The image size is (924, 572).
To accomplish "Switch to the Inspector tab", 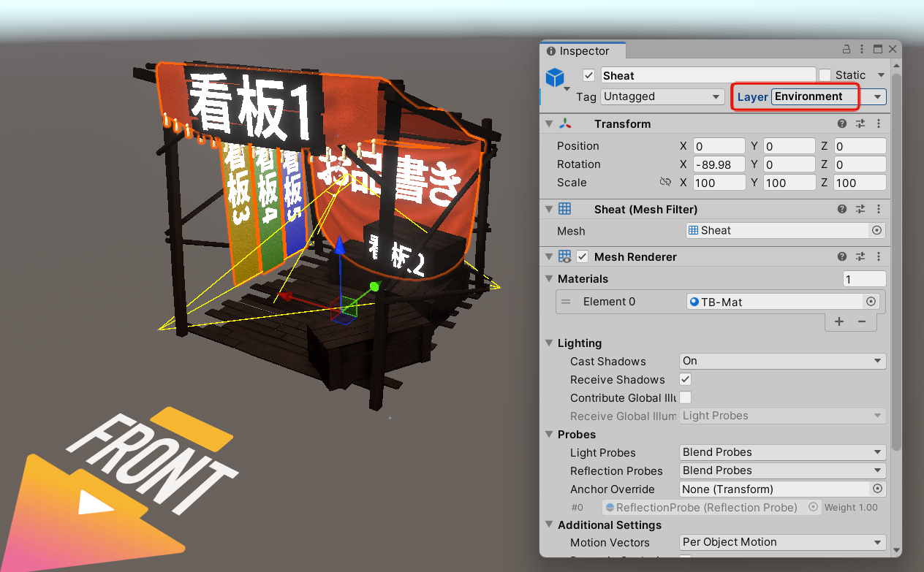I will pos(583,50).
